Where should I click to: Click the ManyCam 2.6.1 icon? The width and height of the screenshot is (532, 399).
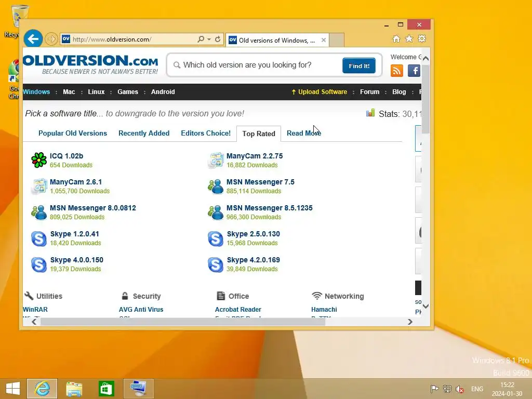tap(39, 187)
